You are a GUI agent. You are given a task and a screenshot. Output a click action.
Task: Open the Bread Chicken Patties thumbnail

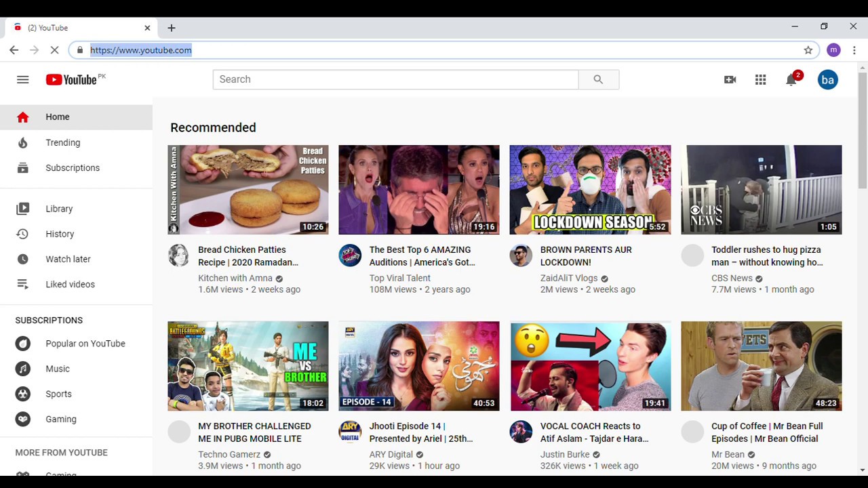click(x=248, y=190)
